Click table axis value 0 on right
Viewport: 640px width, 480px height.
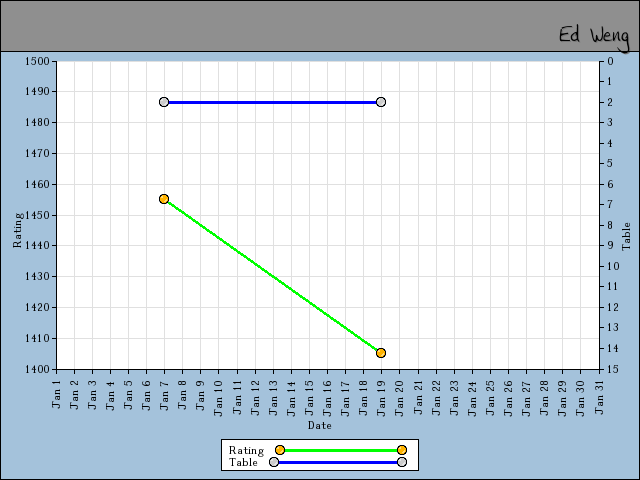pos(610,61)
